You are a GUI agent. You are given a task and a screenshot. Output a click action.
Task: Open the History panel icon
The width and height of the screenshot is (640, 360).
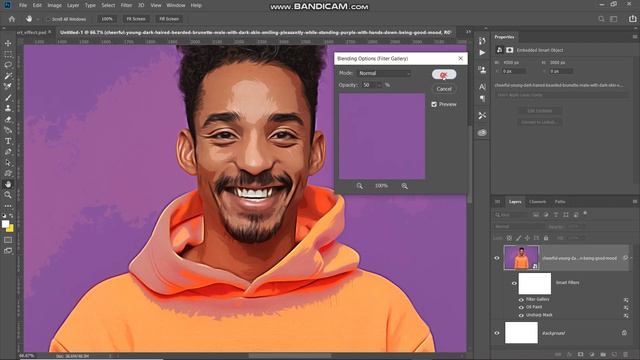(x=482, y=40)
